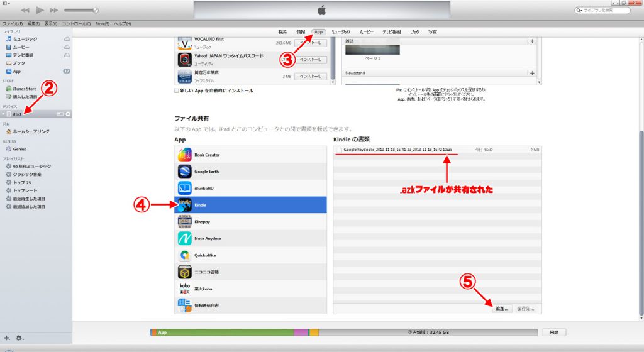
Task: Switch to the テレビ番組 tab
Action: (x=391, y=32)
